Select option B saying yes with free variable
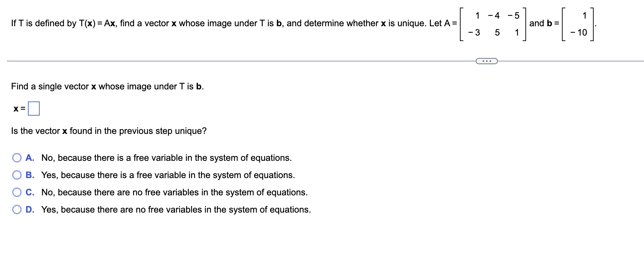Screen dimensions: 644x254 17,175
